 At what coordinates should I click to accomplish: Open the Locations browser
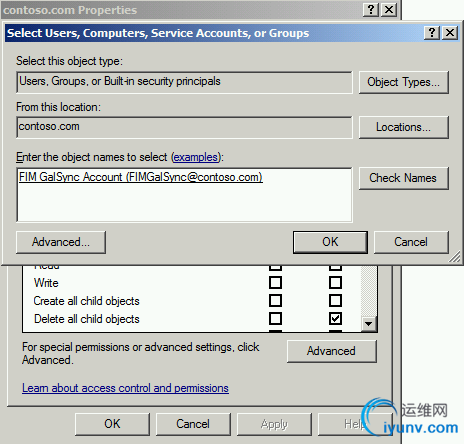[x=404, y=127]
